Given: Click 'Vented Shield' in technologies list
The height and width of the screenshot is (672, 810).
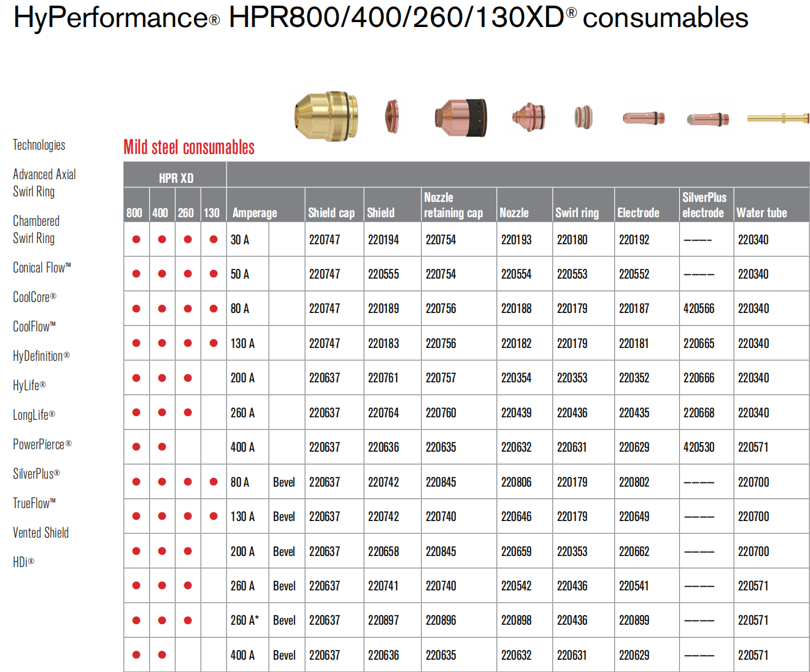Looking at the screenshot, I should click(x=40, y=533).
